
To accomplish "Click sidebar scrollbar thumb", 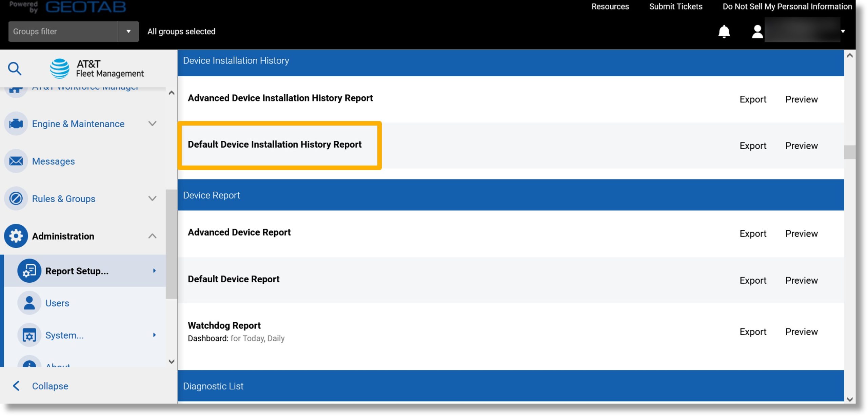I will (x=172, y=244).
